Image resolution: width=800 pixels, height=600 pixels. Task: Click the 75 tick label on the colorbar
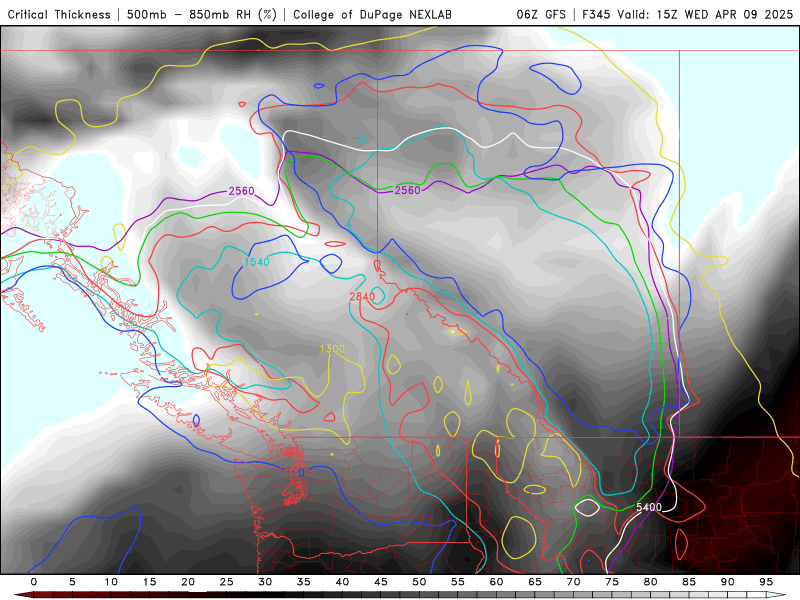click(x=612, y=582)
